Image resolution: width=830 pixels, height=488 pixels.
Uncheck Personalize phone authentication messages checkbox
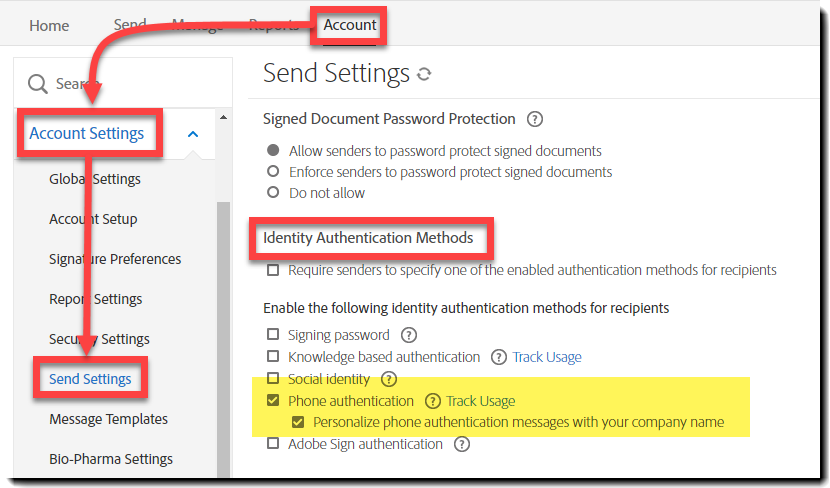[298, 422]
